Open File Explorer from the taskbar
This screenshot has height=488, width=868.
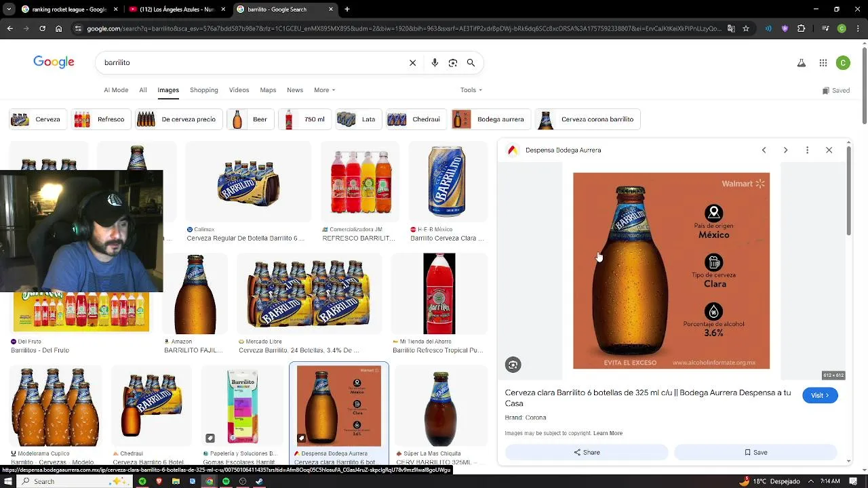[x=176, y=481]
